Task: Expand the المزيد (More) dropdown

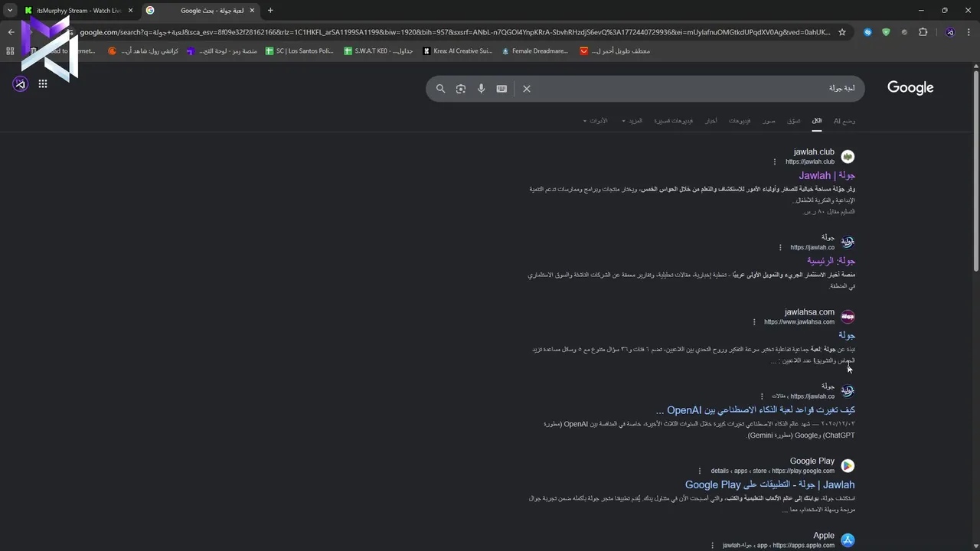Action: pos(632,121)
